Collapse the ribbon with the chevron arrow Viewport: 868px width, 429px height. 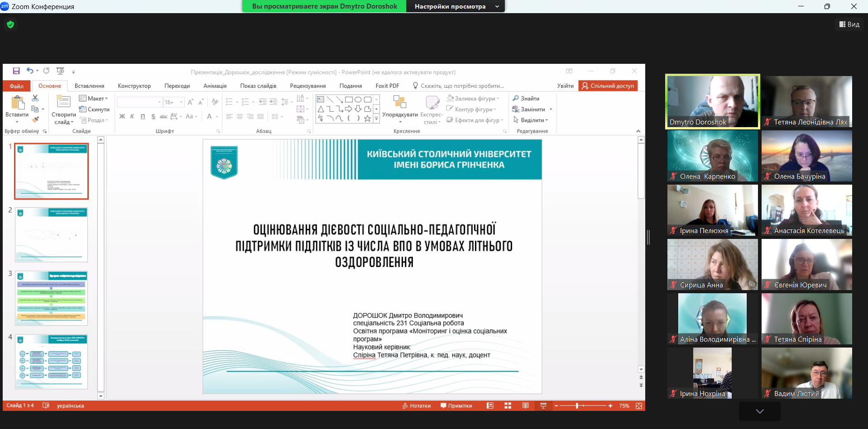pos(638,131)
